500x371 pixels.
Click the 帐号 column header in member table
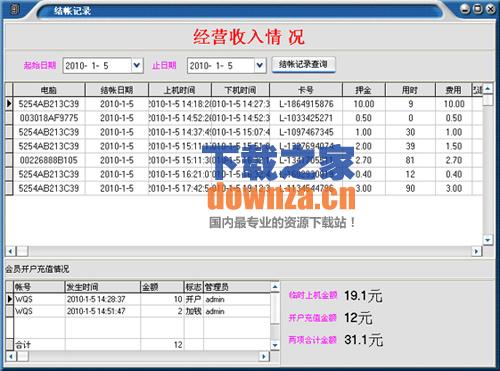pos(39,287)
